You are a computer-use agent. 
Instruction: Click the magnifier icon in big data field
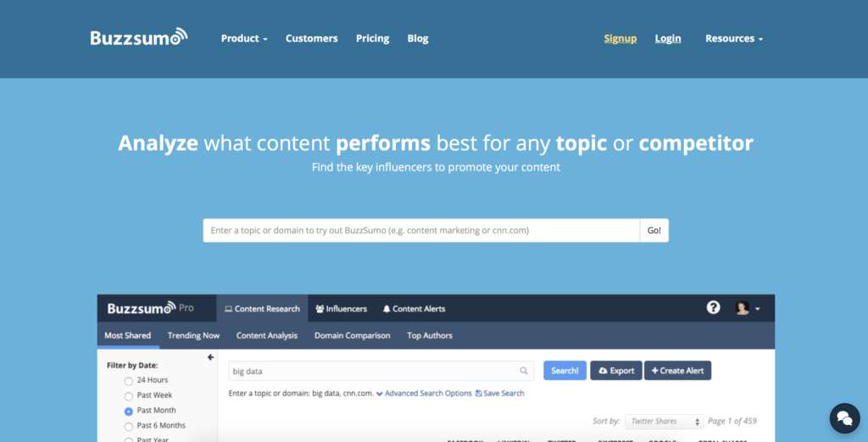point(524,371)
